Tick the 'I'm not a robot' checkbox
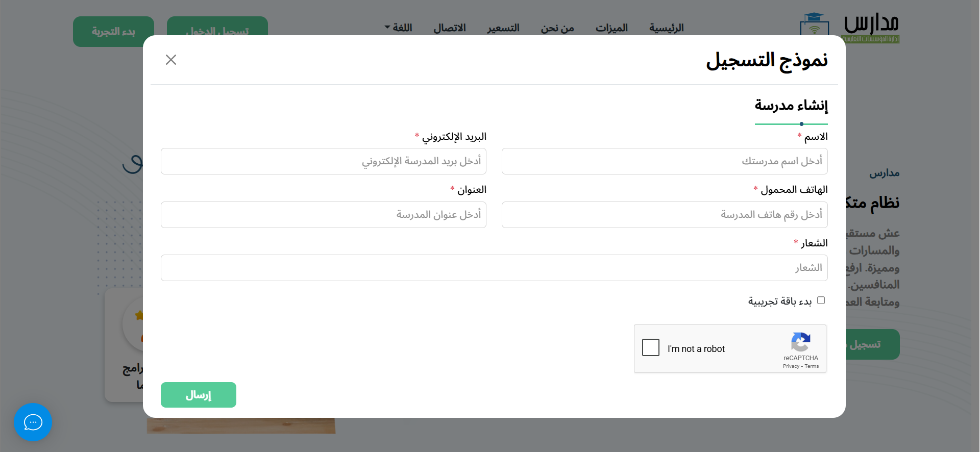This screenshot has width=980, height=452. pyautogui.click(x=651, y=347)
